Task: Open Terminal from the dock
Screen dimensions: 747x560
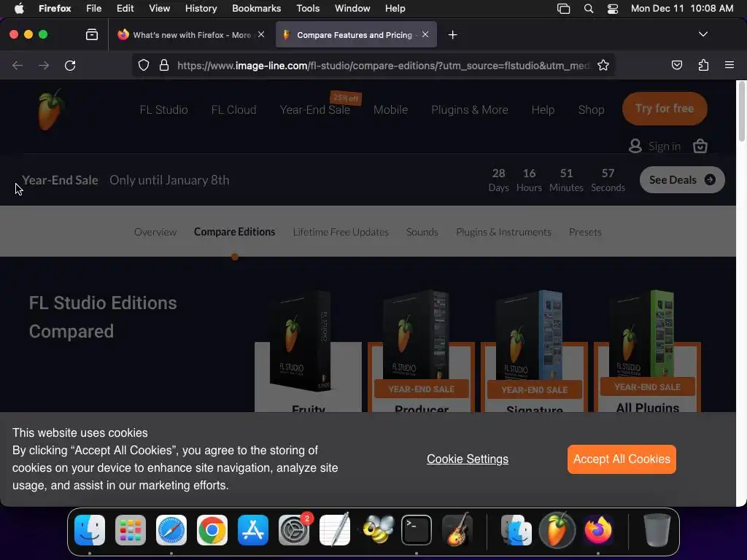Action: pyautogui.click(x=417, y=530)
